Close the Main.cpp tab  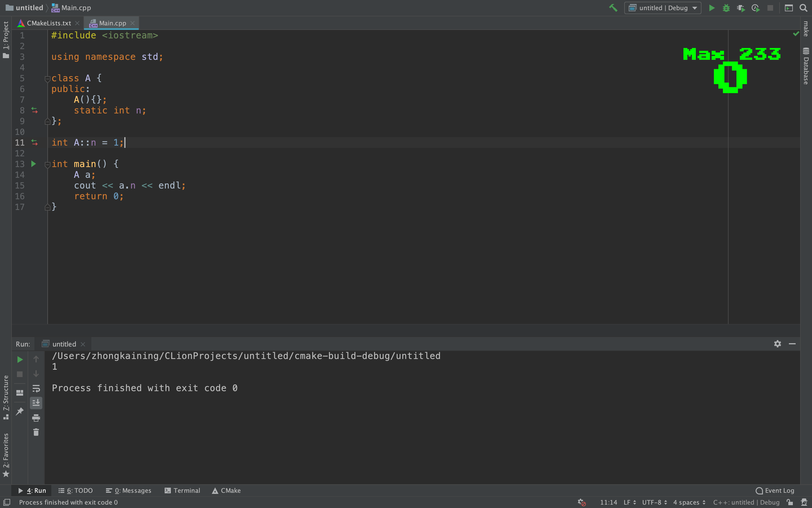point(133,23)
